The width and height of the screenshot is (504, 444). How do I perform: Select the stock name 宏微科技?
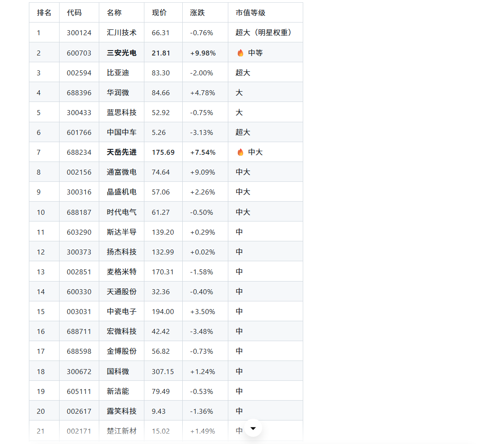click(x=121, y=332)
